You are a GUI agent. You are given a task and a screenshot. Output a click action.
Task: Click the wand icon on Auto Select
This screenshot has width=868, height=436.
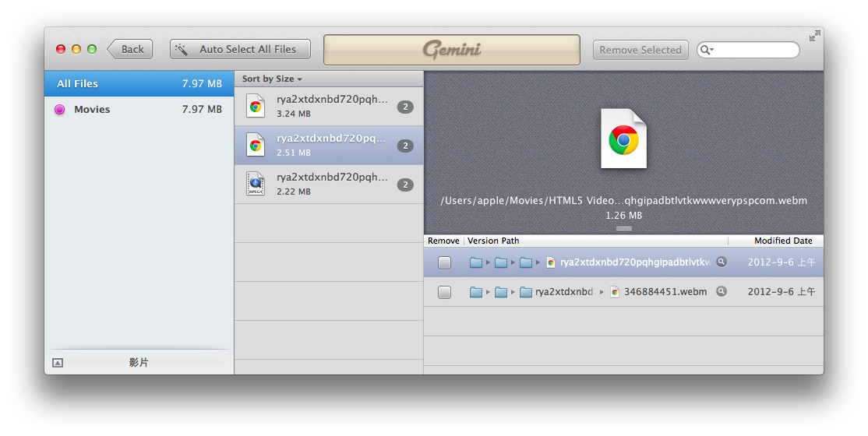pos(181,49)
